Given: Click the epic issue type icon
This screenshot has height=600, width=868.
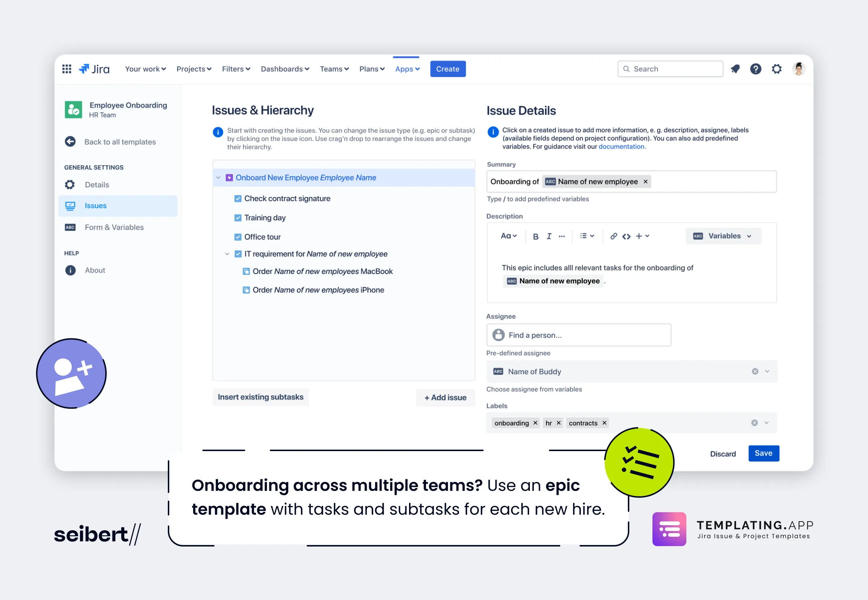Looking at the screenshot, I should 229,177.
